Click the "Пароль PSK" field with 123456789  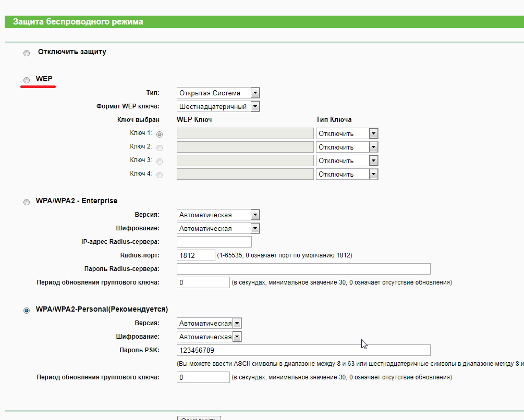(303, 350)
